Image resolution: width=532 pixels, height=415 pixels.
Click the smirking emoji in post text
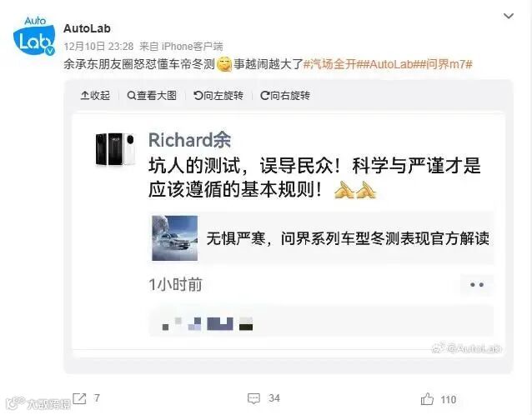(x=224, y=64)
